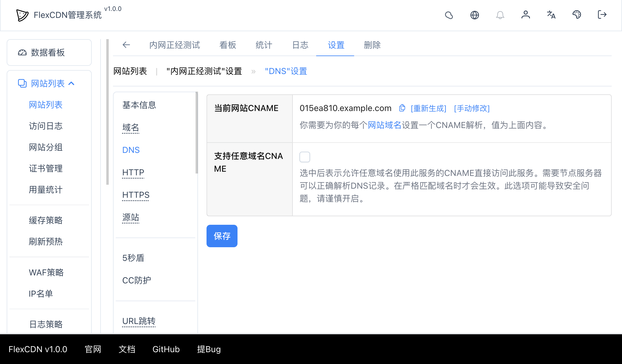Screen dimensions: 622x364
Task: Click the 保存 button
Action: pos(222,236)
